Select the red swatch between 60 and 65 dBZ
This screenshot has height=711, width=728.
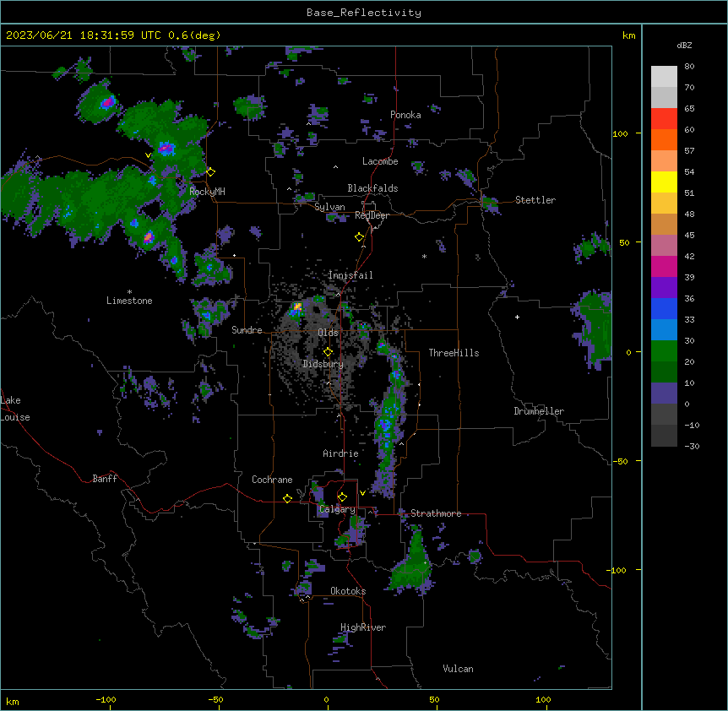click(664, 118)
